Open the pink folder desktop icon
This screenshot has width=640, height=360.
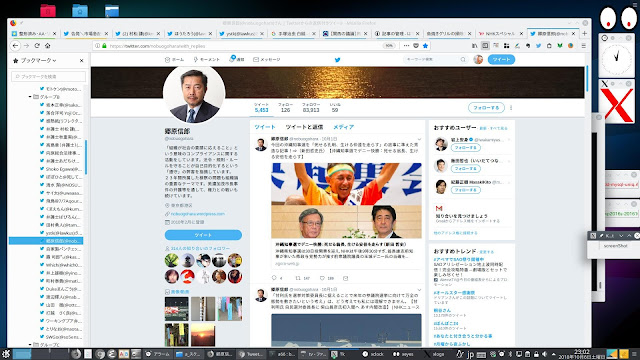coord(48,10)
